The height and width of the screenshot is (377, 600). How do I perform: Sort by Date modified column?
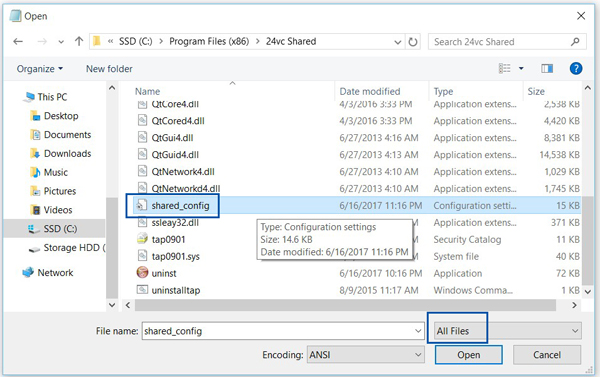coord(370,91)
